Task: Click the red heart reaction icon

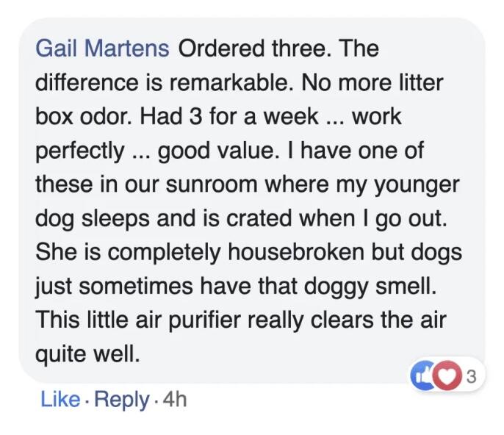Action: (x=444, y=375)
